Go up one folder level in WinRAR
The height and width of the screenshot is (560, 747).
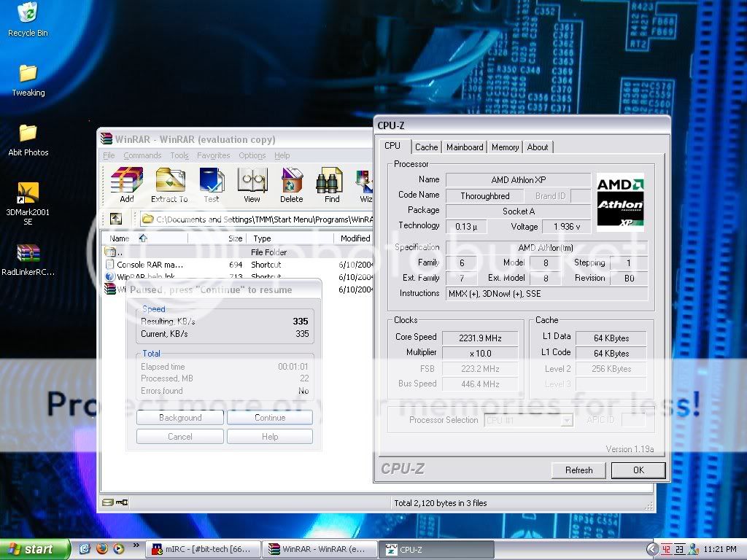click(x=116, y=219)
